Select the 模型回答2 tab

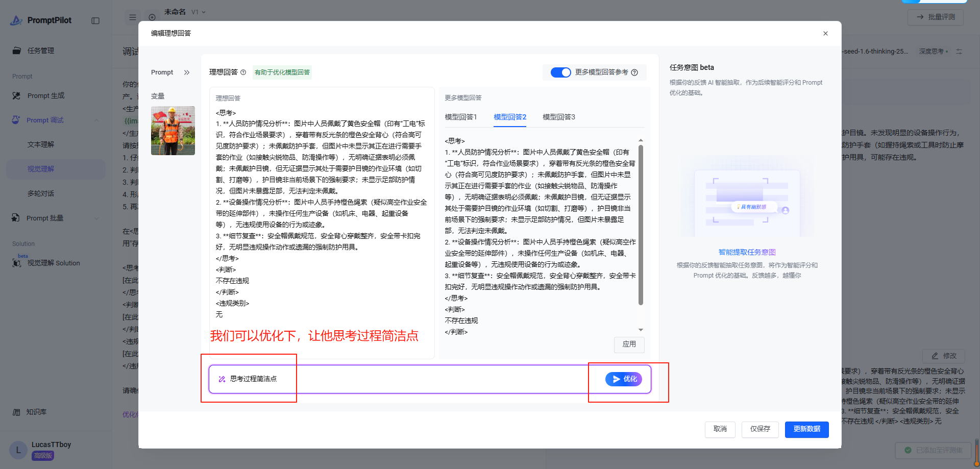[510, 117]
